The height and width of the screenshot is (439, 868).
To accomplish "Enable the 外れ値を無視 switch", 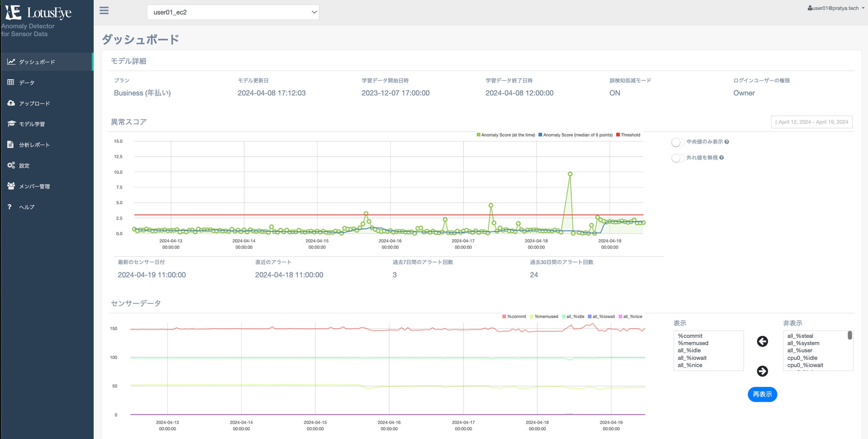I will [x=677, y=158].
